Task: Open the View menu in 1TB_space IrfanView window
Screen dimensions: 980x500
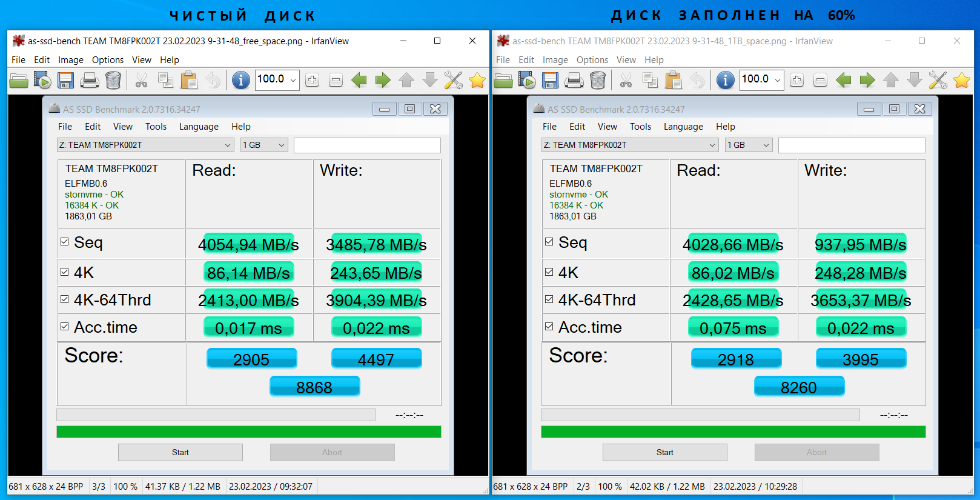Action: point(626,60)
